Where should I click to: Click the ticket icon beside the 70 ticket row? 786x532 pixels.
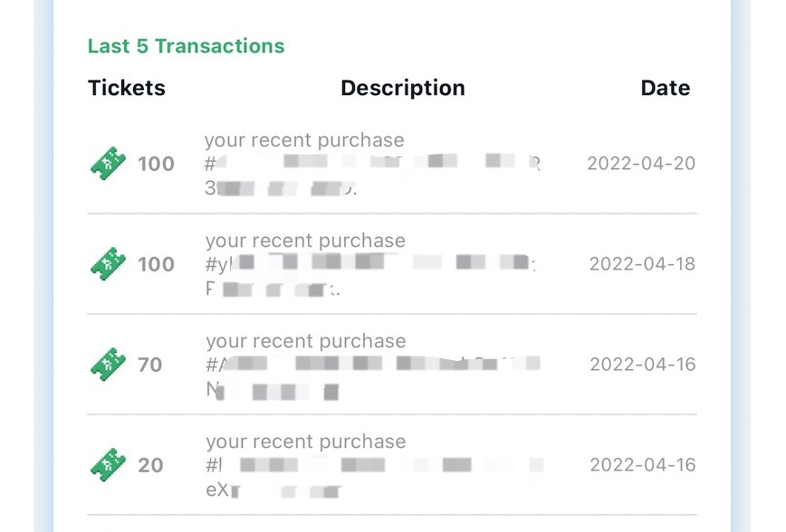(x=109, y=365)
